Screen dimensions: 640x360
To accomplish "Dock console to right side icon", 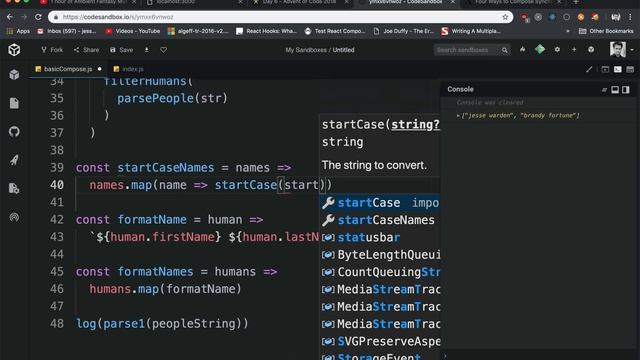I will coord(626,90).
